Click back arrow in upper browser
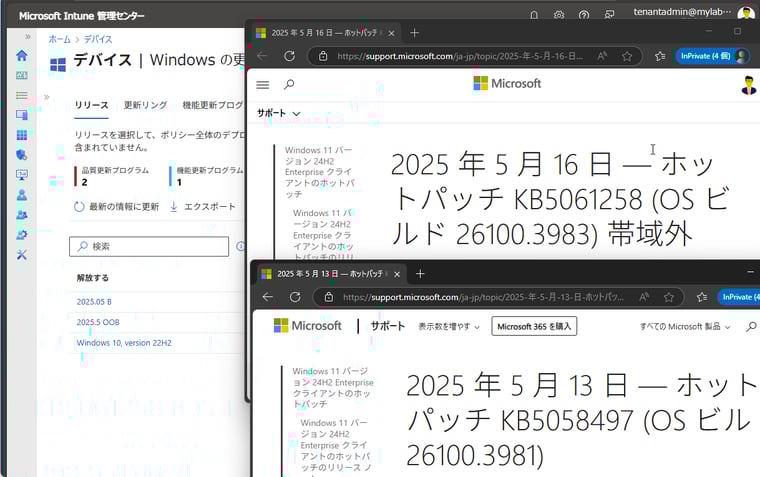The width and height of the screenshot is (760, 477). [262, 56]
